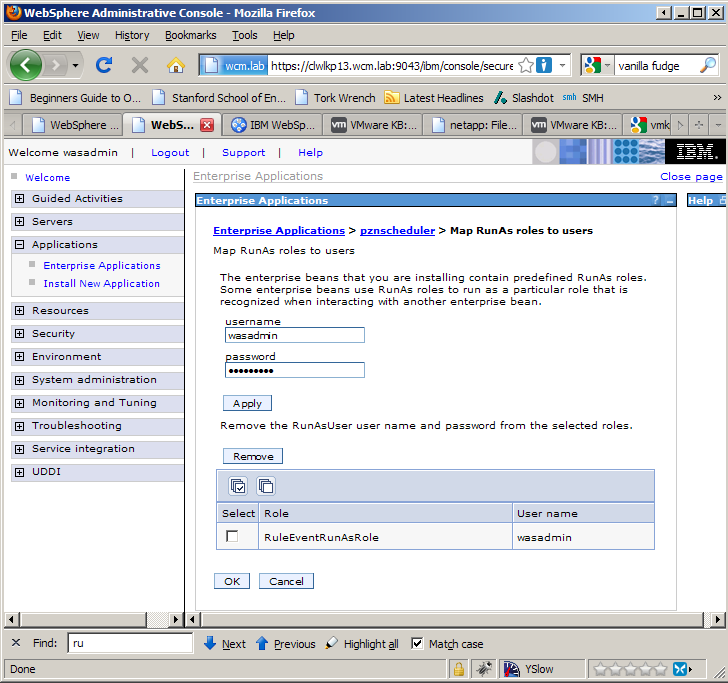Screen dimensions: 728x683
Task: Click in the password field
Action: point(294,370)
